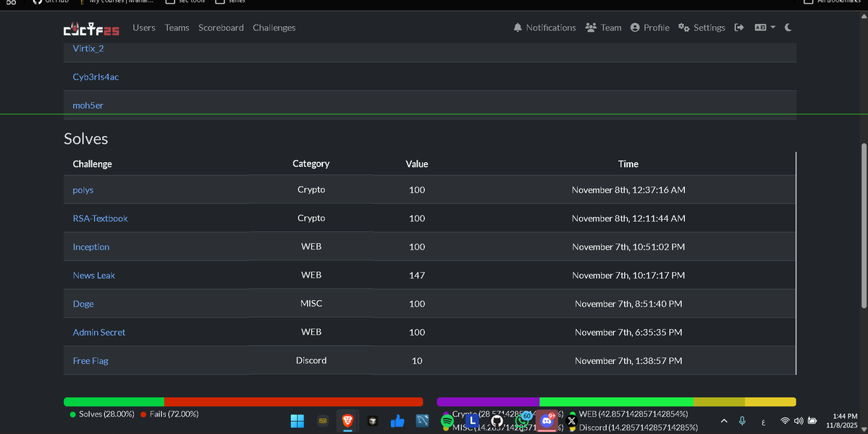Open the Profile page
This screenshot has height=434, width=868.
pyautogui.click(x=650, y=27)
